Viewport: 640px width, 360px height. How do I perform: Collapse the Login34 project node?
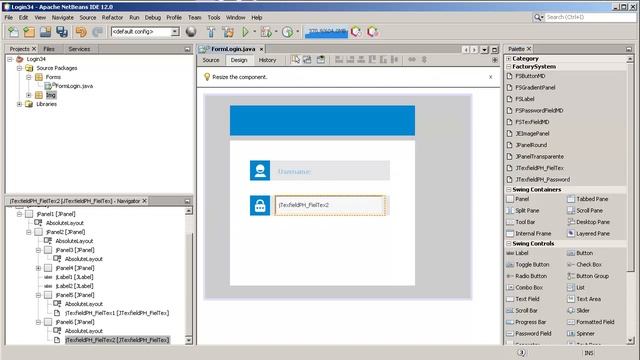click(10, 59)
